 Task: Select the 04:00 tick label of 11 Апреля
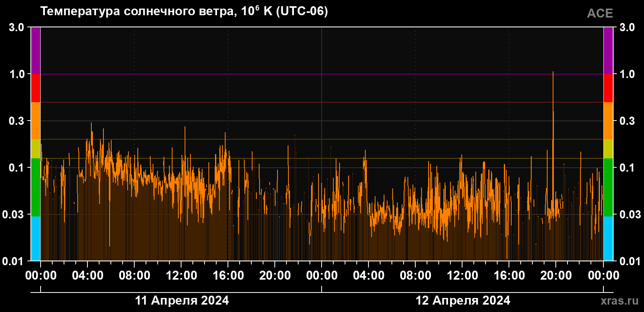[88, 275]
